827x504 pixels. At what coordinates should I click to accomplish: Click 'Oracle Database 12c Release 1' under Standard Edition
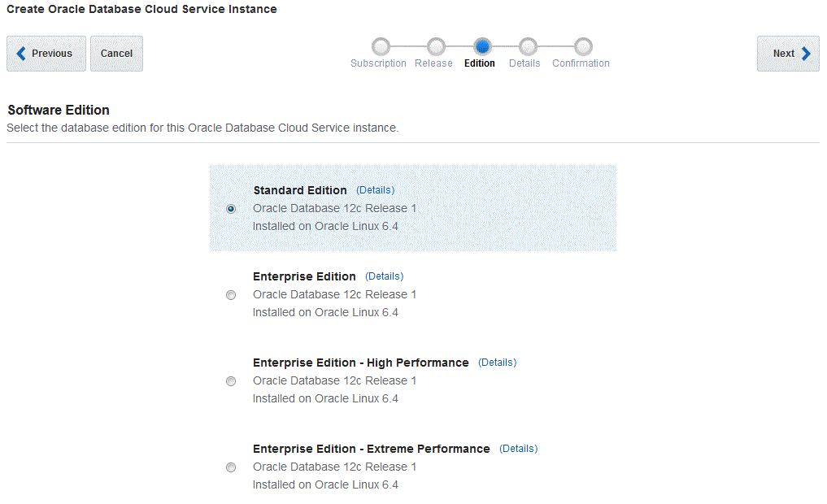coord(334,208)
